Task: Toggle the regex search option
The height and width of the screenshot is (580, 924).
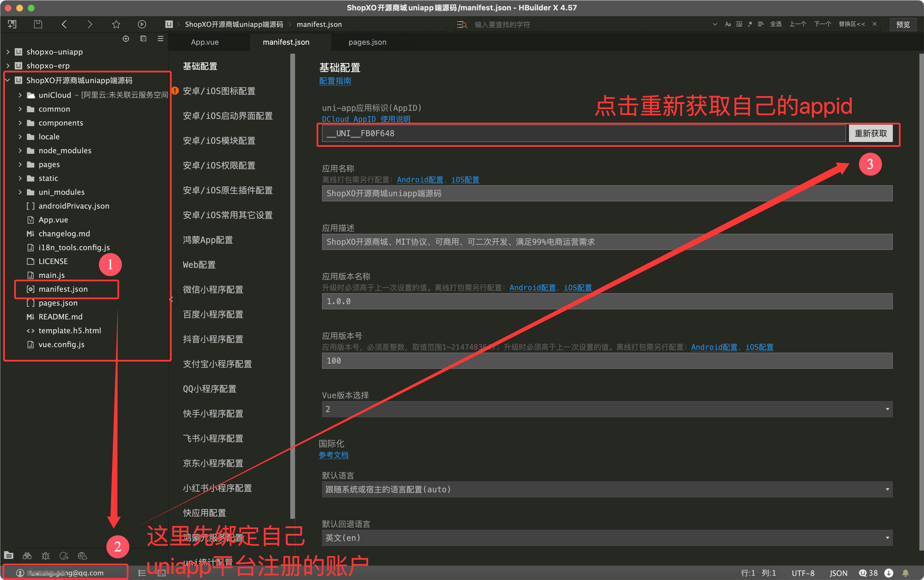Action: tap(750, 24)
